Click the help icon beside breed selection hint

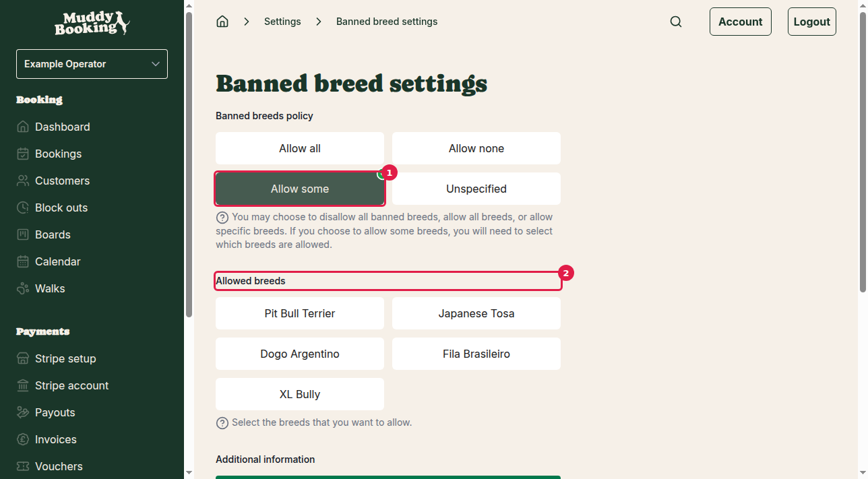pos(222,422)
